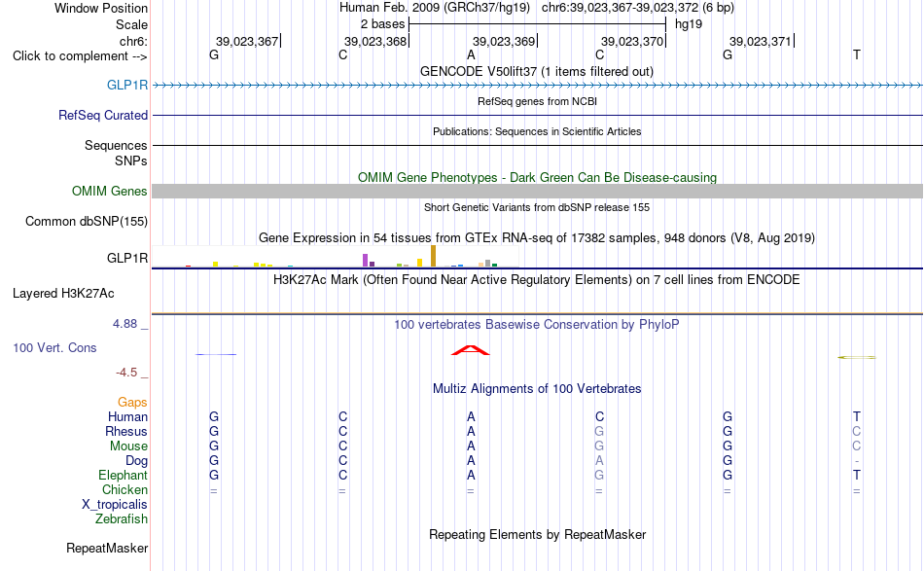The width and height of the screenshot is (924, 571).
Task: Click the GTEx GLP1R label beside expression bars
Action: coord(127,258)
